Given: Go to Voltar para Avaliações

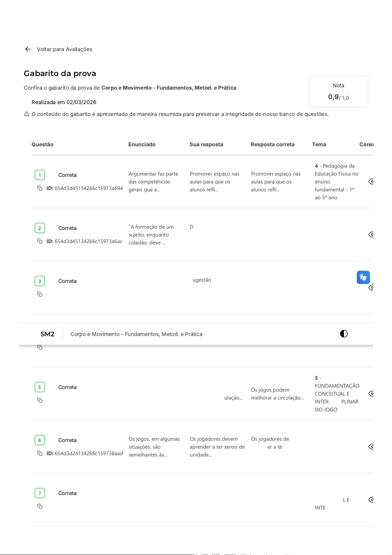Looking at the screenshot, I should (65, 49).
